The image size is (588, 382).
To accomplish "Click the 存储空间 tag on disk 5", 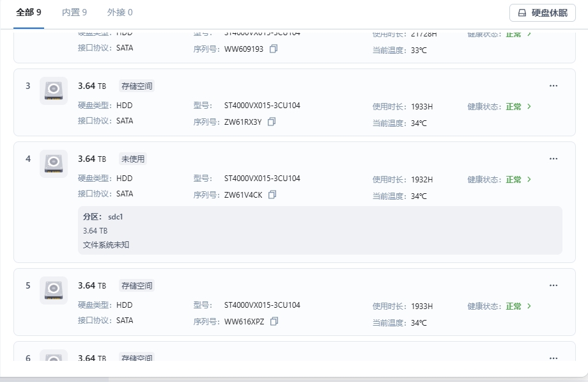I will (137, 286).
